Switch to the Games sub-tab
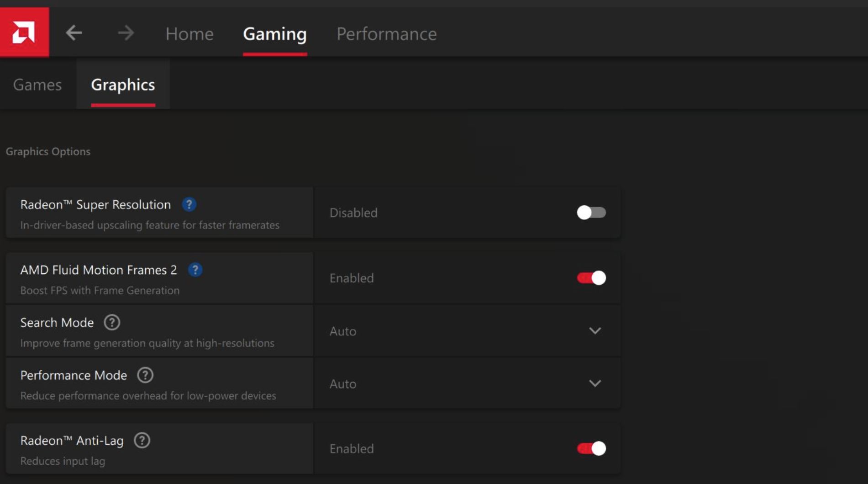The width and height of the screenshot is (868, 484). [37, 85]
